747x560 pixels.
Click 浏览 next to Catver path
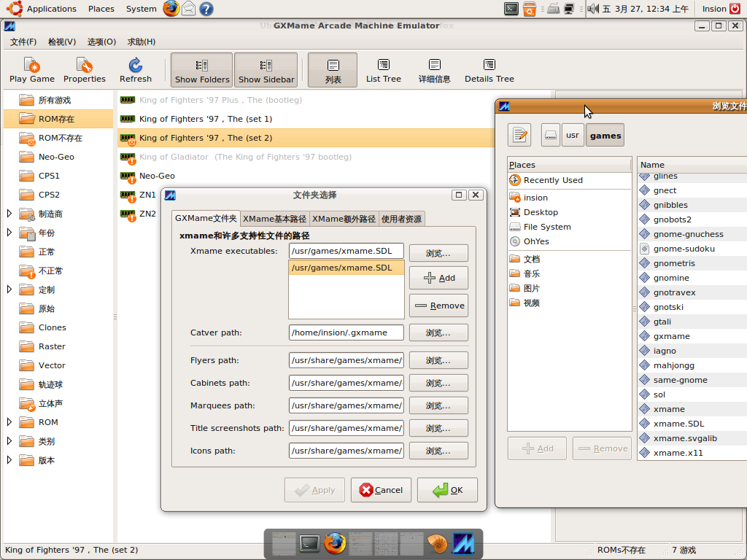[438, 332]
